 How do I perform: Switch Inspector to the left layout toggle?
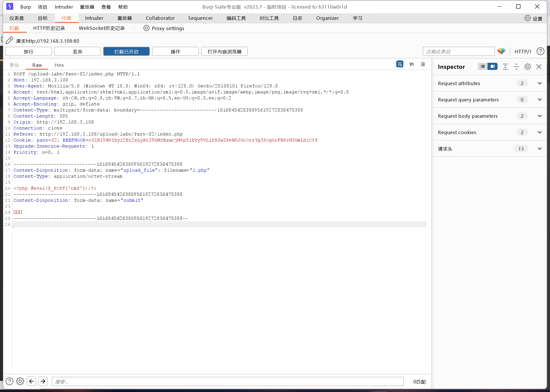click(483, 66)
